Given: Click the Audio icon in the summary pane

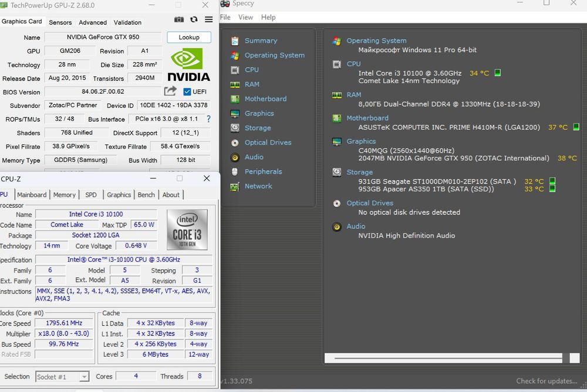Looking at the screenshot, I should 336,227.
